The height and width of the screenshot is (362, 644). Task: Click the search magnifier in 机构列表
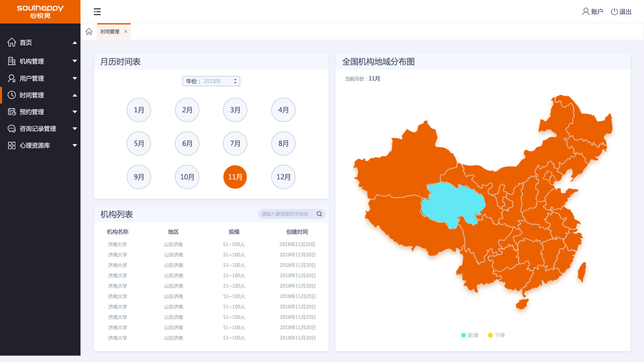coord(319,214)
